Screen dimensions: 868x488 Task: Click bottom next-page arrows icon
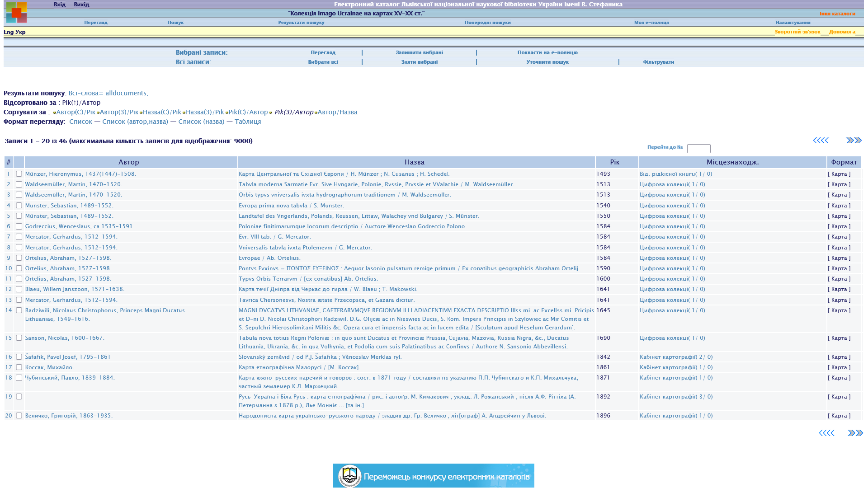click(x=855, y=433)
